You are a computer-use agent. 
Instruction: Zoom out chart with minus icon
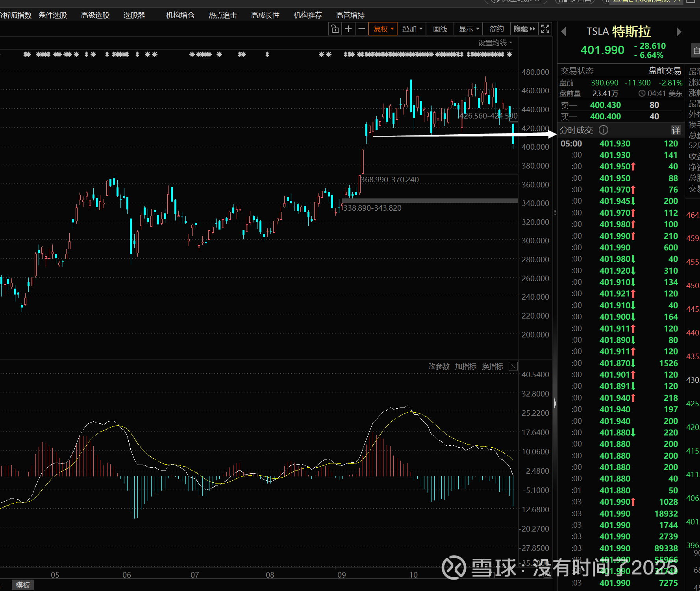click(361, 29)
